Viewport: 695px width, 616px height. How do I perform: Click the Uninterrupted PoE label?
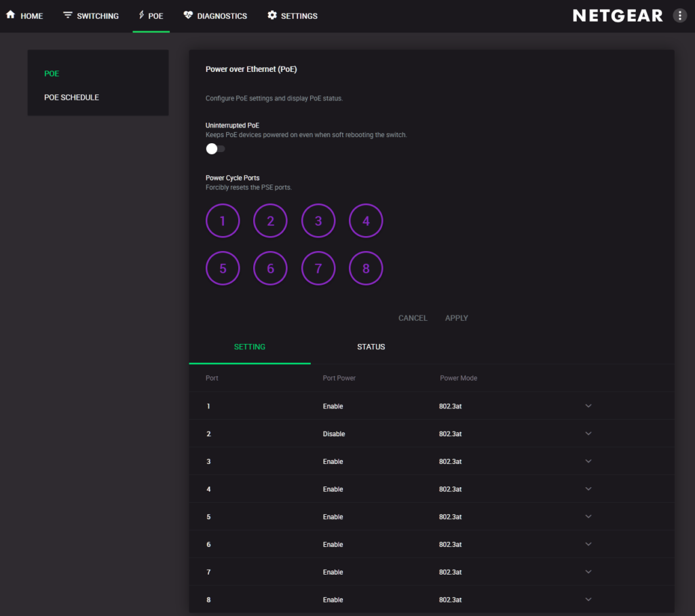(x=232, y=126)
